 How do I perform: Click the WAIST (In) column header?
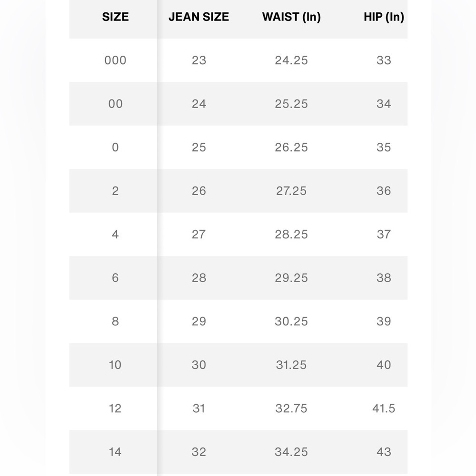(291, 17)
